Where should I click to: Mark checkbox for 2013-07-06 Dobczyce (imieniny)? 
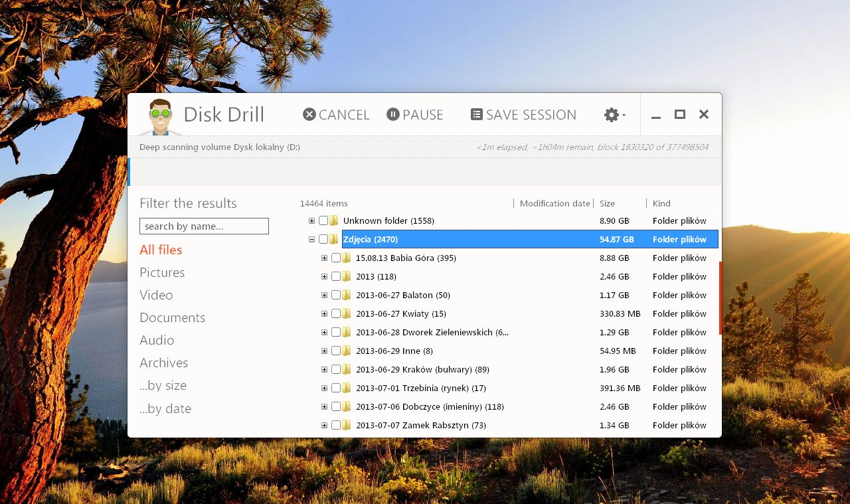click(x=336, y=406)
